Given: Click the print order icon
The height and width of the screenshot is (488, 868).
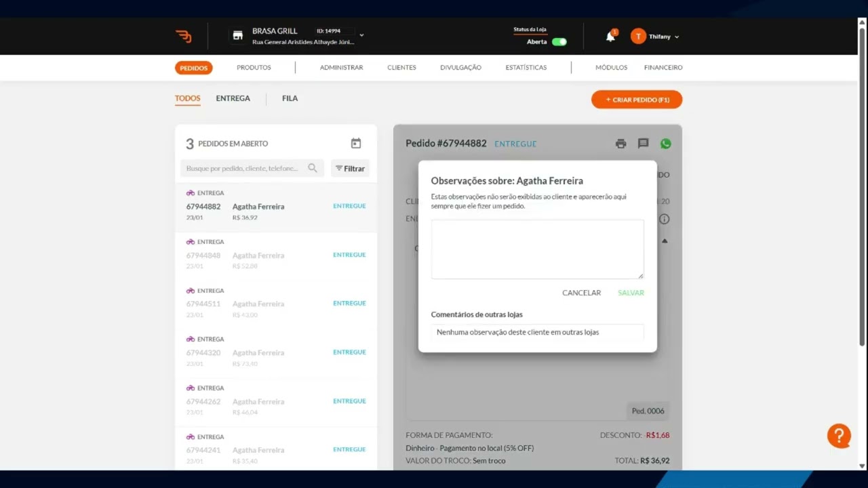Looking at the screenshot, I should pos(620,144).
